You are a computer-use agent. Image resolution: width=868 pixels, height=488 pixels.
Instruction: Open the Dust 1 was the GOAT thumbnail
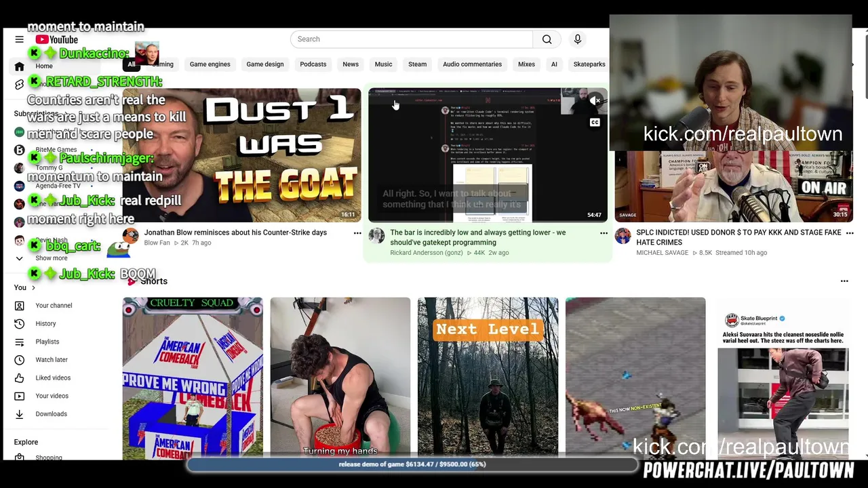[241, 155]
